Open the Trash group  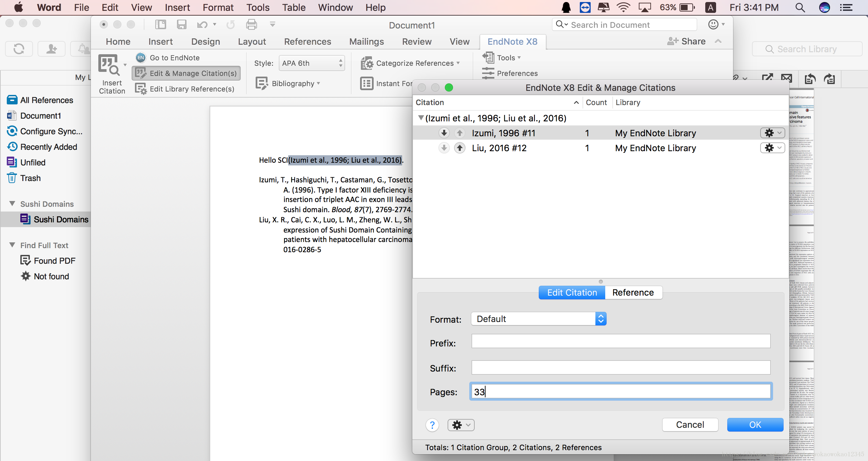point(24,178)
